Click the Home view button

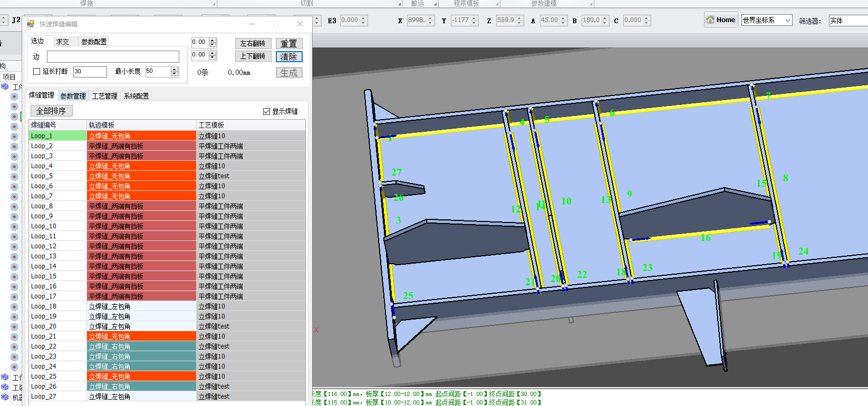pos(720,20)
